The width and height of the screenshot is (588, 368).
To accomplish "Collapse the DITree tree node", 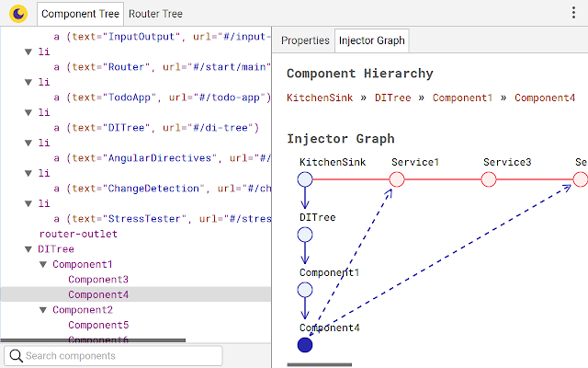I will [28, 249].
